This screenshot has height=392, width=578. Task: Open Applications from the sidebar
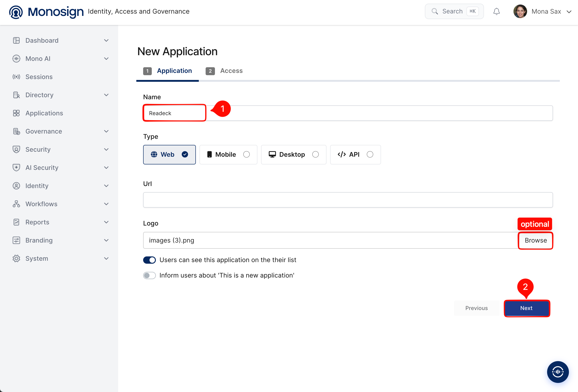[x=44, y=113]
